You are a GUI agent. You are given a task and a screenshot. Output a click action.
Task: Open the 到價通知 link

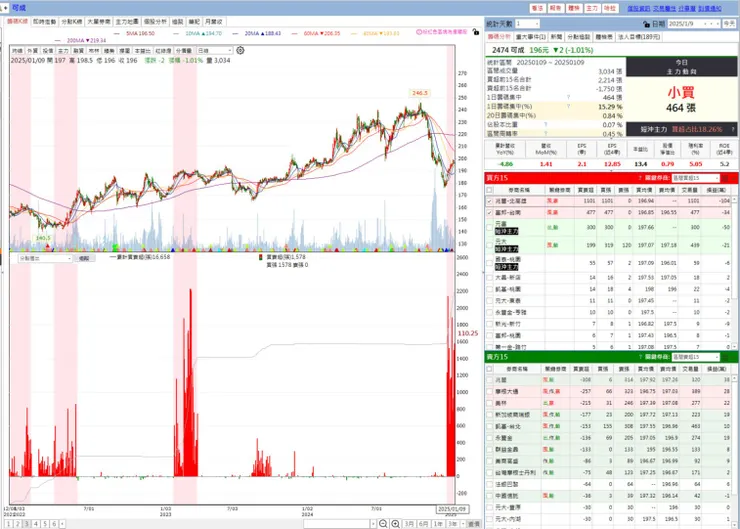pos(710,8)
